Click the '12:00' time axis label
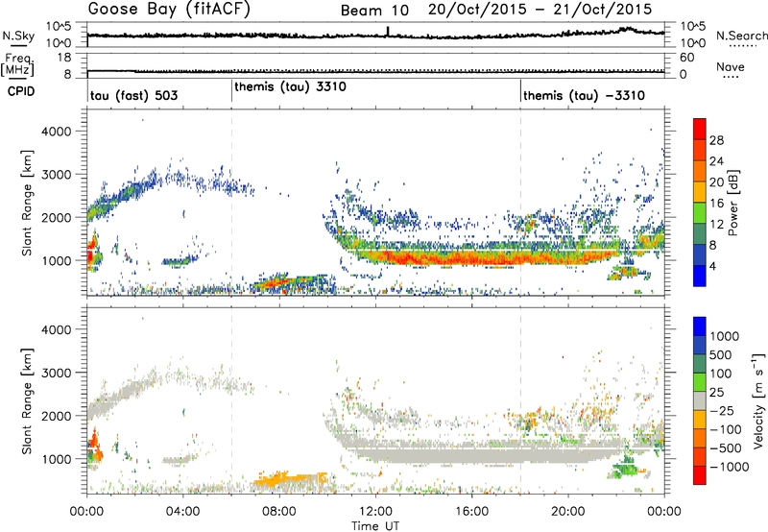768x532 pixels. [375, 511]
